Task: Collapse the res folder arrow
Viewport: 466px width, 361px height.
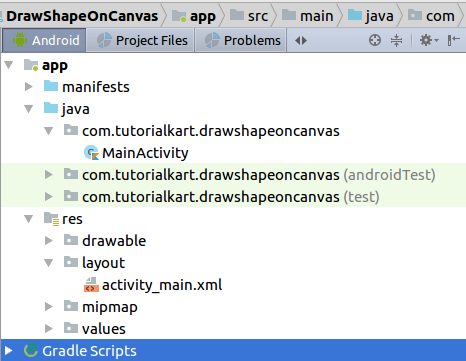Action: coord(29,219)
